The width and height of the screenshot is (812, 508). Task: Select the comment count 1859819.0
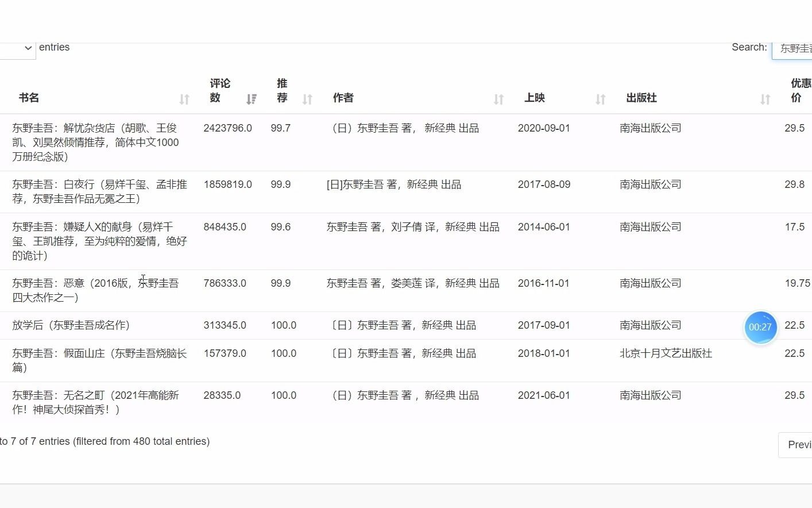pos(228,184)
